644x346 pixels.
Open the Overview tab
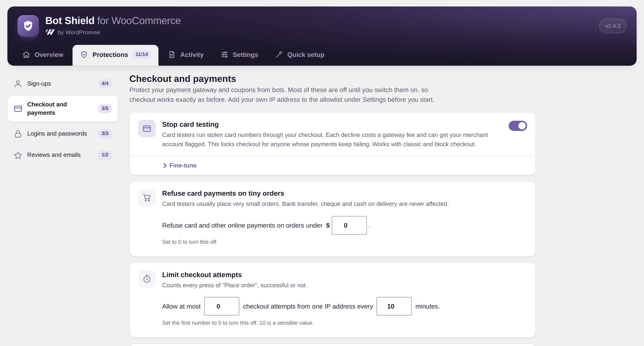(x=43, y=55)
